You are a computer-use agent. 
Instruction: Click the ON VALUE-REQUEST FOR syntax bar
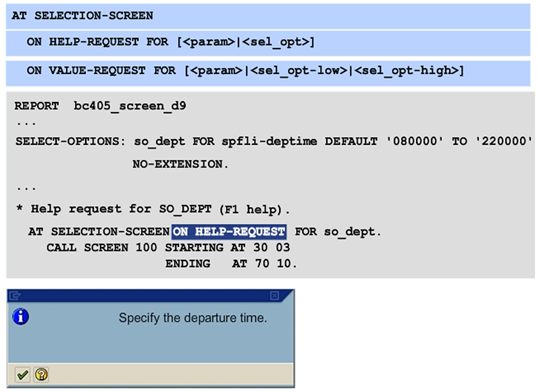pyautogui.click(x=270, y=70)
